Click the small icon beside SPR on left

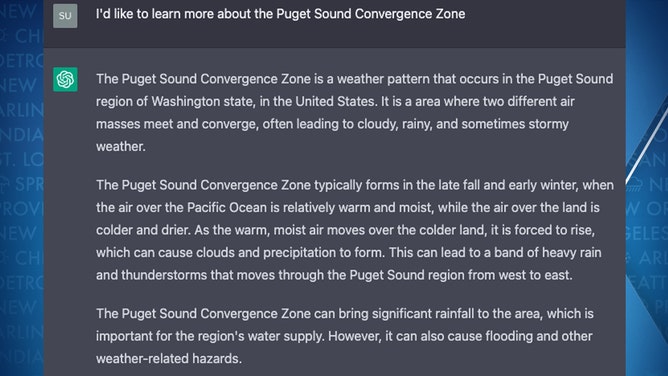click(x=4, y=184)
